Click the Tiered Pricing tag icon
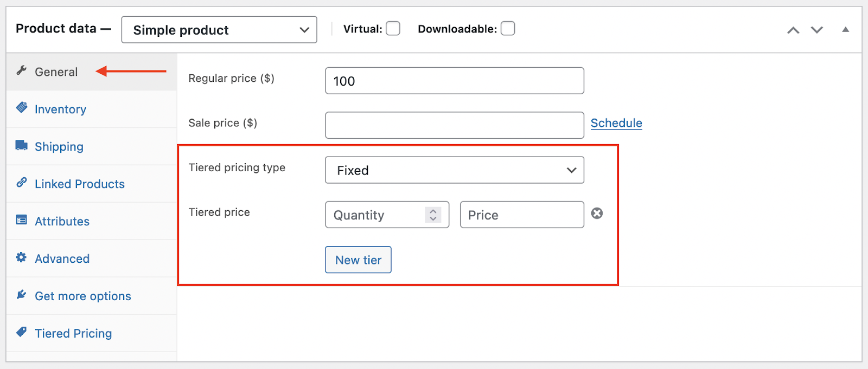Image resolution: width=868 pixels, height=369 pixels. 22,332
